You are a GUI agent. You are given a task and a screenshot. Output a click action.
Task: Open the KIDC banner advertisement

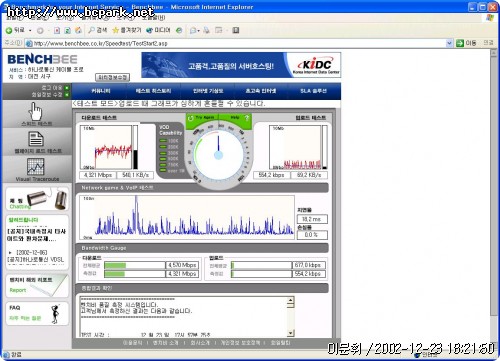[x=241, y=65]
